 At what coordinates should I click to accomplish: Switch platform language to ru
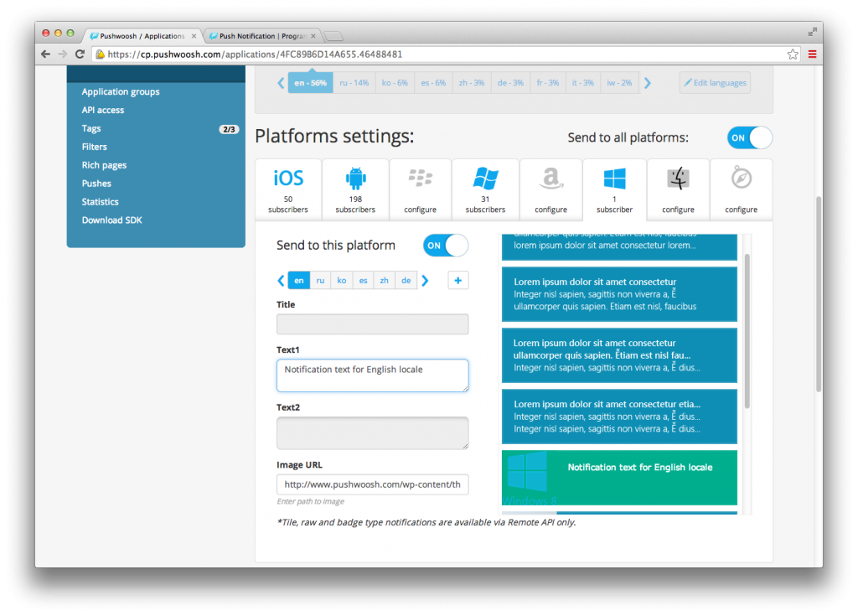pos(320,281)
